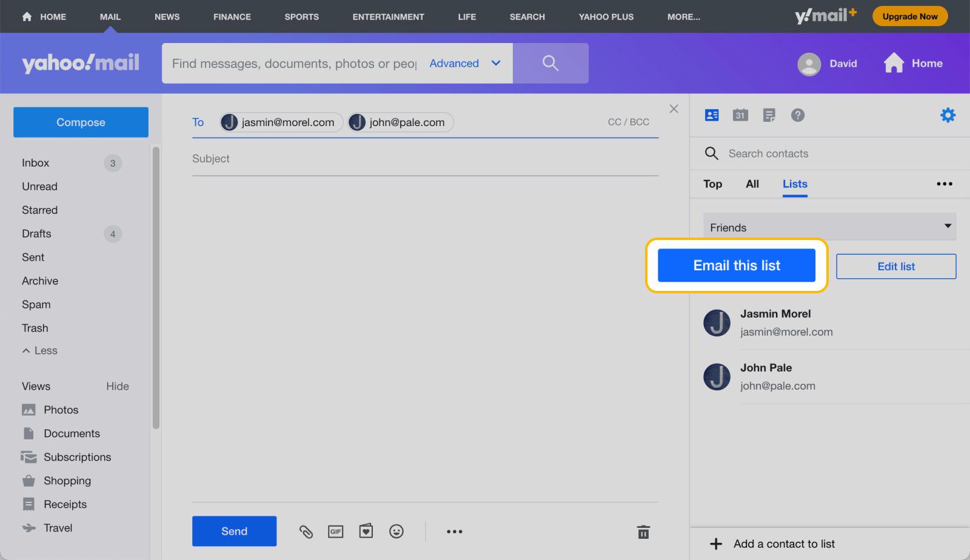
Task: Switch to the Top contacts tab
Action: click(x=712, y=184)
